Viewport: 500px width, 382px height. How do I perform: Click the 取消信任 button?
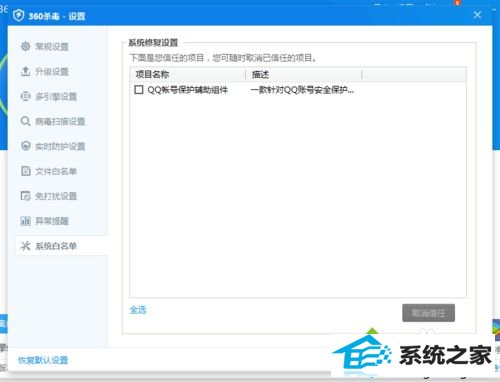428,313
